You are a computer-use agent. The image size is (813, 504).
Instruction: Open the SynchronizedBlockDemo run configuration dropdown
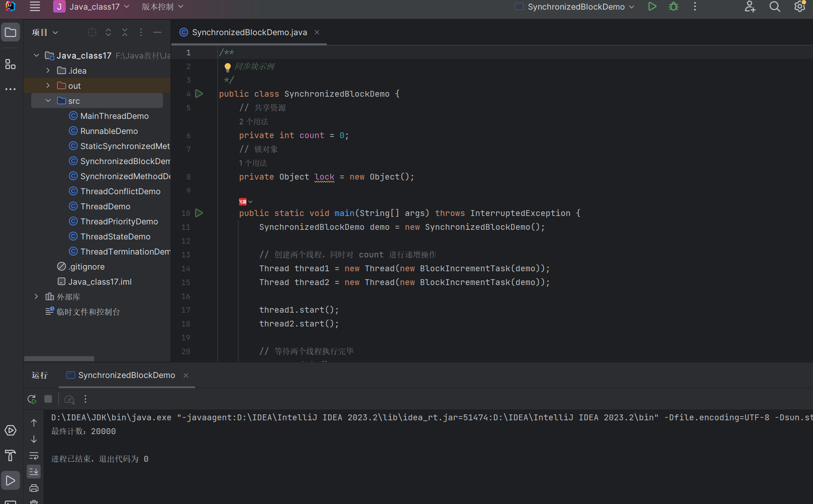click(576, 7)
